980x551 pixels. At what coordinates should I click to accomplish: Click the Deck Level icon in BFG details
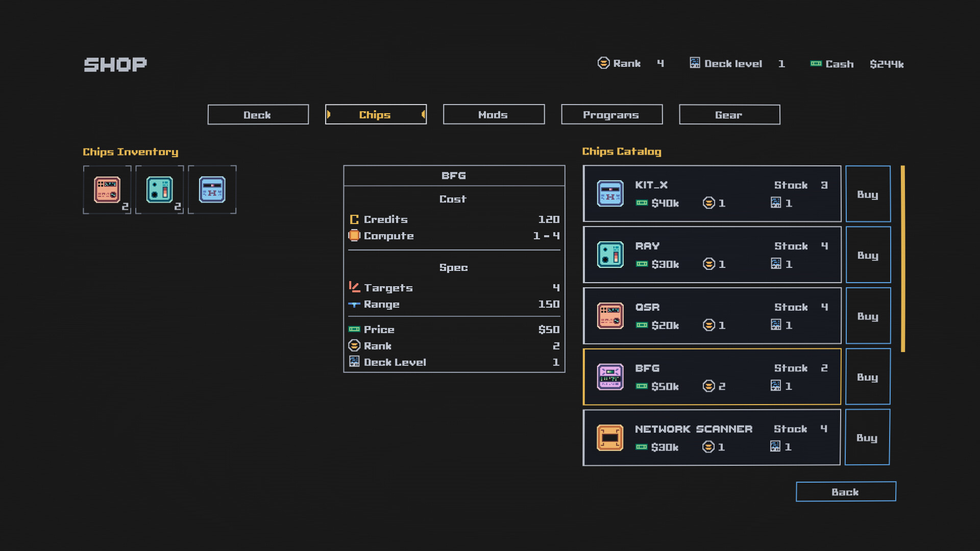tap(354, 362)
